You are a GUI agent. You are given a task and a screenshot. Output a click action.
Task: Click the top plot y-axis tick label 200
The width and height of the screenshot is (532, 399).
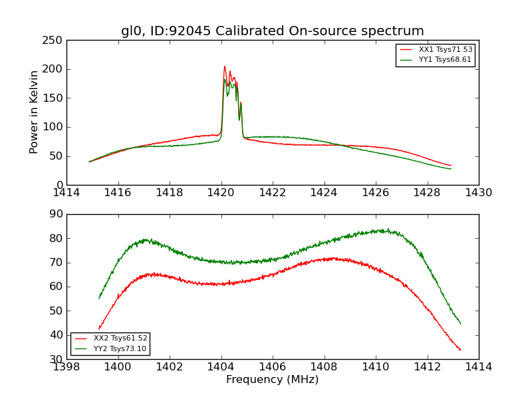[53, 69]
